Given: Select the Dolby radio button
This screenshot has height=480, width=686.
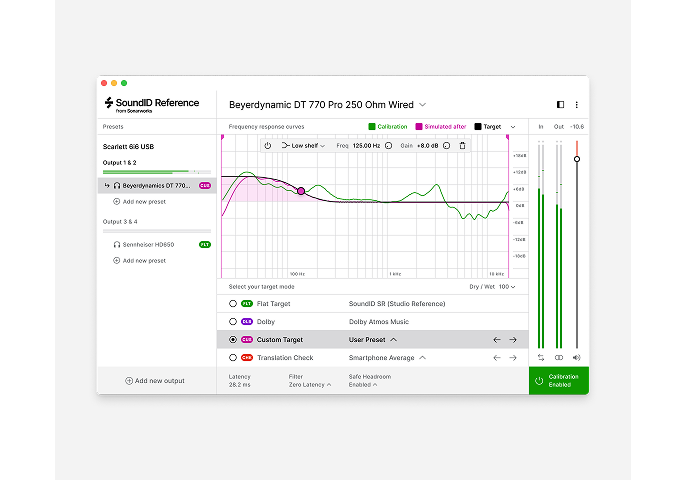Looking at the screenshot, I should (233, 322).
